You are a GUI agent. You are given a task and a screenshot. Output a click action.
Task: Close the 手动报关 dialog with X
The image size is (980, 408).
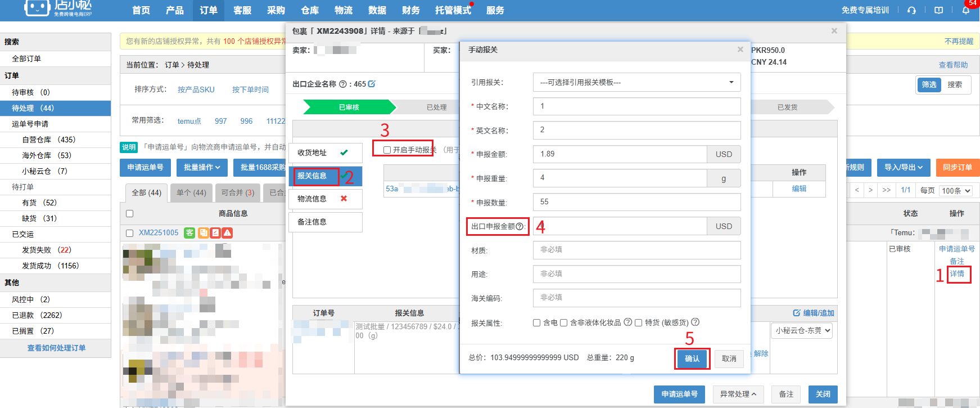(x=740, y=50)
